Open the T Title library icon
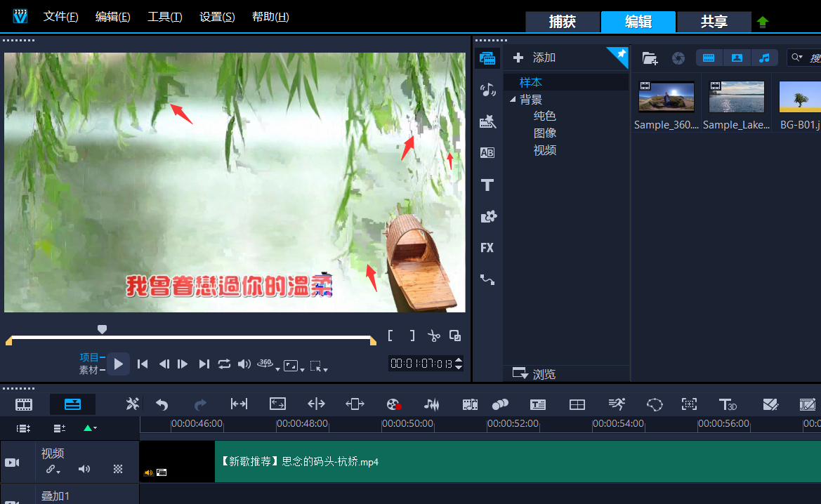Screen dimensions: 821x504 click(x=487, y=185)
